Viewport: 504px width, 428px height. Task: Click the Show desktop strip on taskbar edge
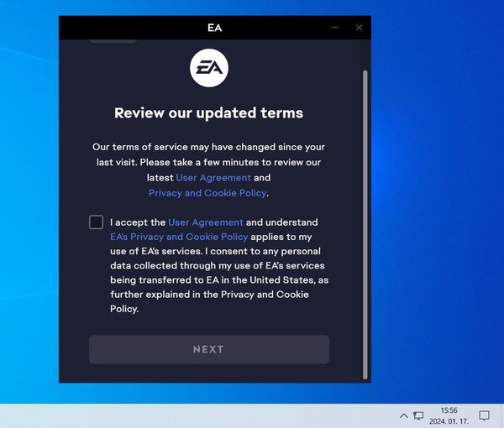(x=502, y=415)
